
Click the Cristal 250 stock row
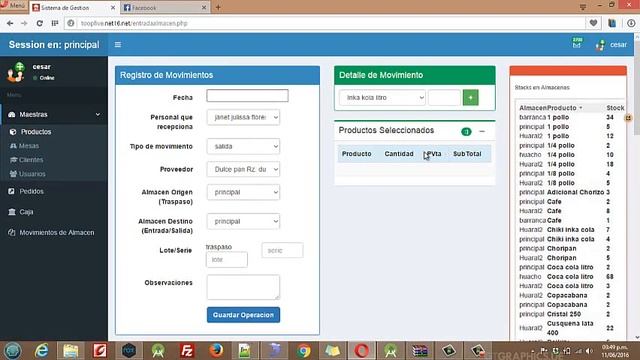pyautogui.click(x=570, y=314)
